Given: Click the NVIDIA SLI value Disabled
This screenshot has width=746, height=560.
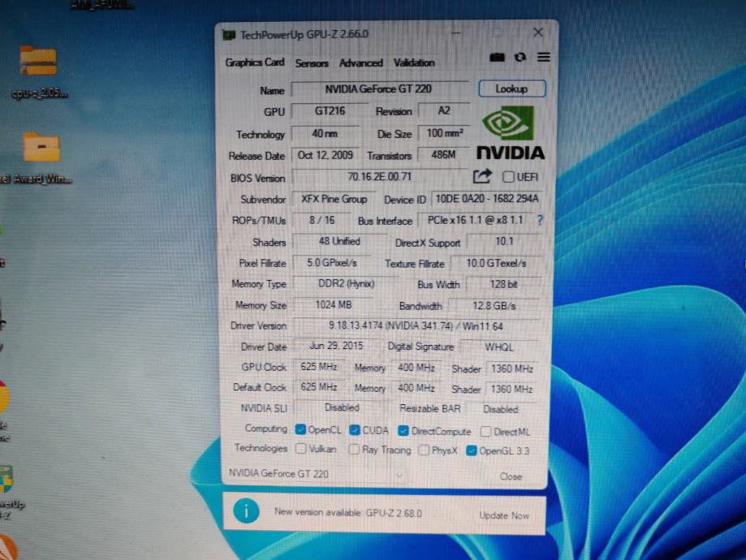Looking at the screenshot, I should tap(342, 407).
